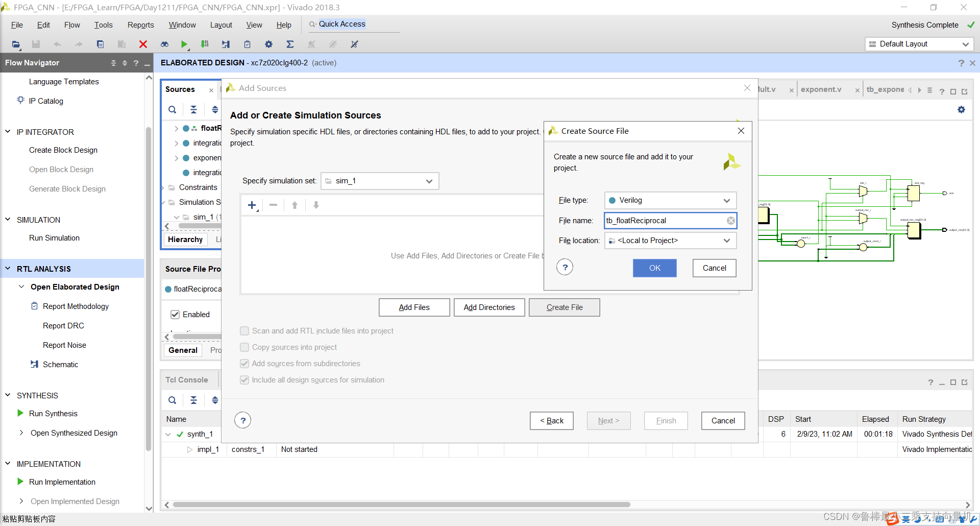Click the Sigma toolbar icon
Viewport: 980px width, 526px height.
[x=290, y=44]
